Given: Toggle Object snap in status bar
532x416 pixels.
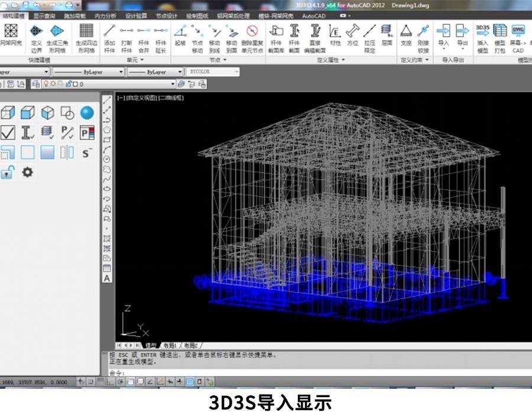Looking at the screenshot, I should 130,382.
